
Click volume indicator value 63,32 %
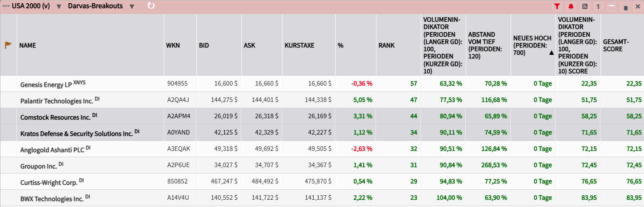tap(451, 84)
